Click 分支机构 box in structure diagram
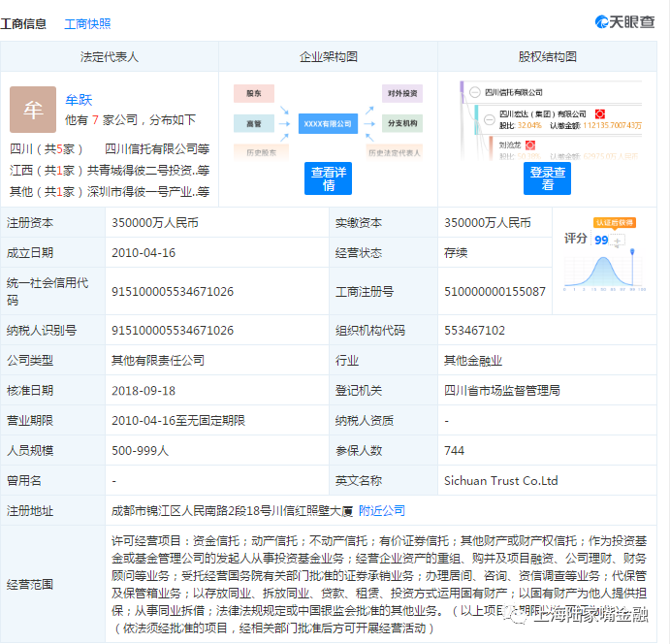 [x=402, y=123]
